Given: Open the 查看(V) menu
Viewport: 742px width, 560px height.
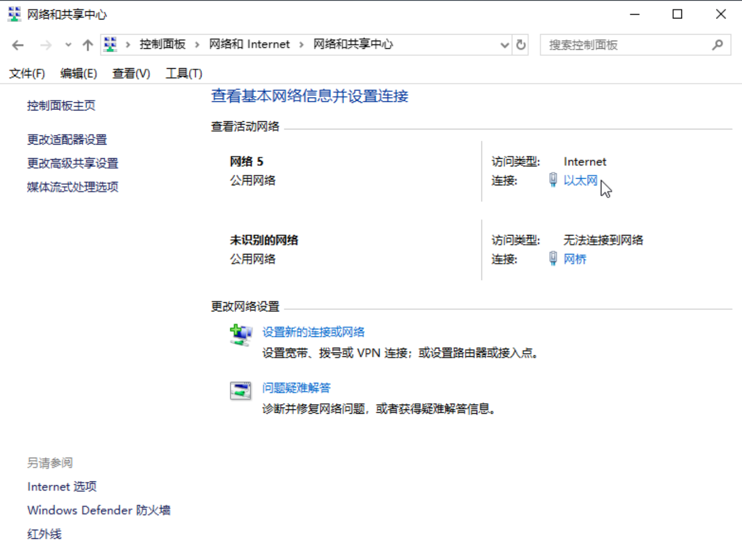Looking at the screenshot, I should click(x=131, y=73).
